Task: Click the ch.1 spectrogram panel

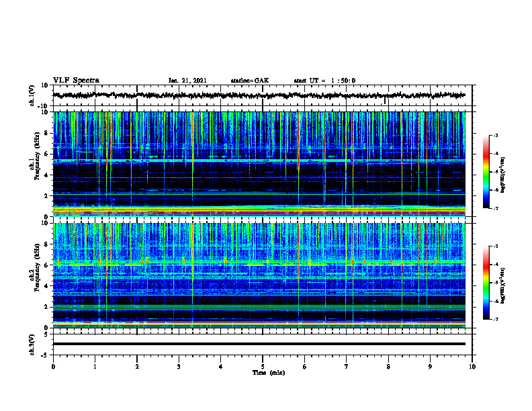Action: coord(259,164)
